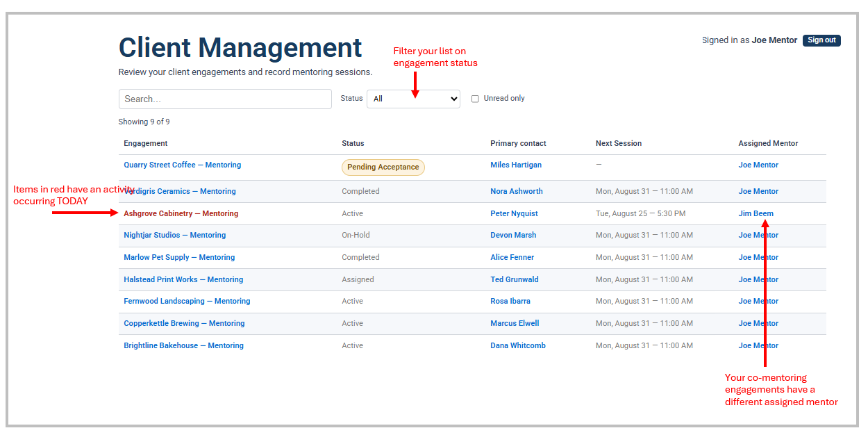
Task: Open Fernwood Landscaping — Mentoring engagement
Action: (x=187, y=302)
